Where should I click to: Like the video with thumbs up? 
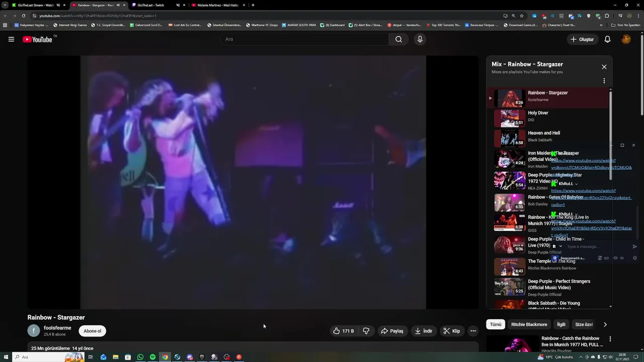pos(343,331)
